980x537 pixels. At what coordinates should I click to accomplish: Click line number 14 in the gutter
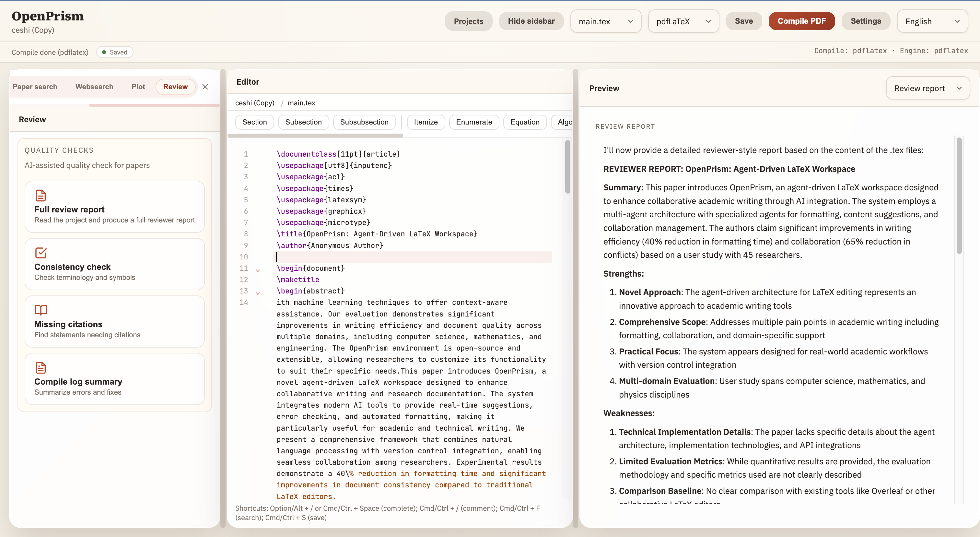(x=243, y=303)
